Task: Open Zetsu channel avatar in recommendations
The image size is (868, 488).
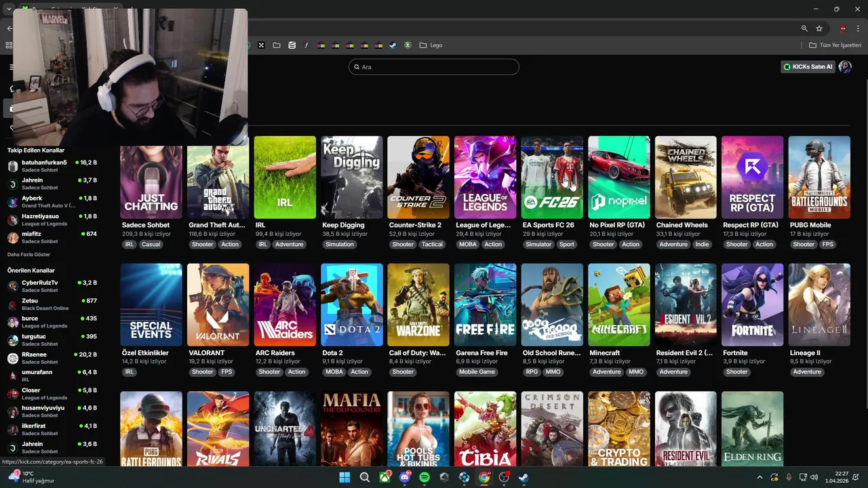Action: [13, 304]
